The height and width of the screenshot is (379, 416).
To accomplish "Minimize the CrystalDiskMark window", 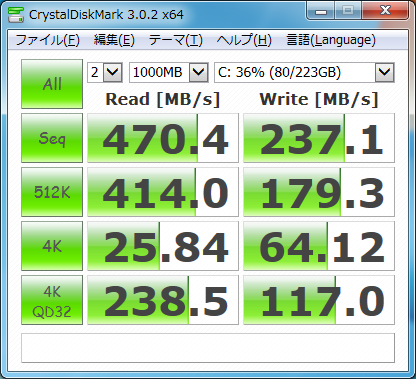I will pos(321,11).
